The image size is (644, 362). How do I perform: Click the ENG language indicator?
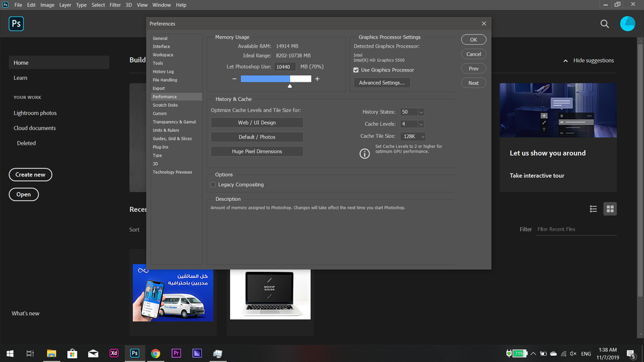click(586, 354)
